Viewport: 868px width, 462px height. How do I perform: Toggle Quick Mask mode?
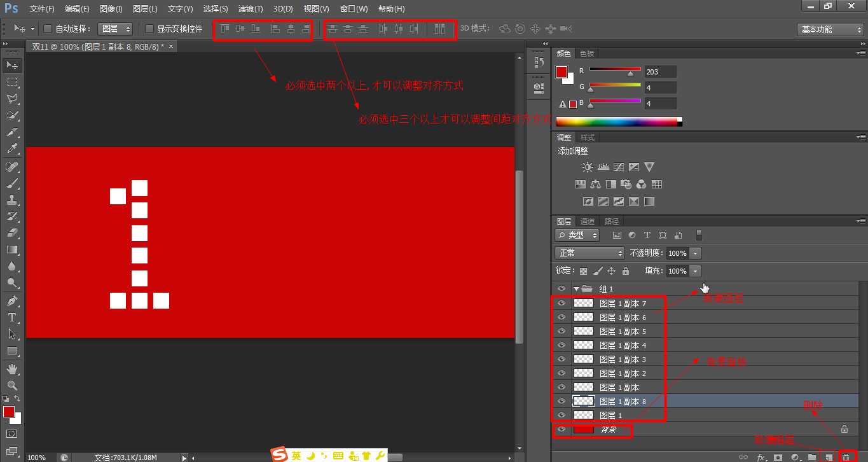coord(12,433)
